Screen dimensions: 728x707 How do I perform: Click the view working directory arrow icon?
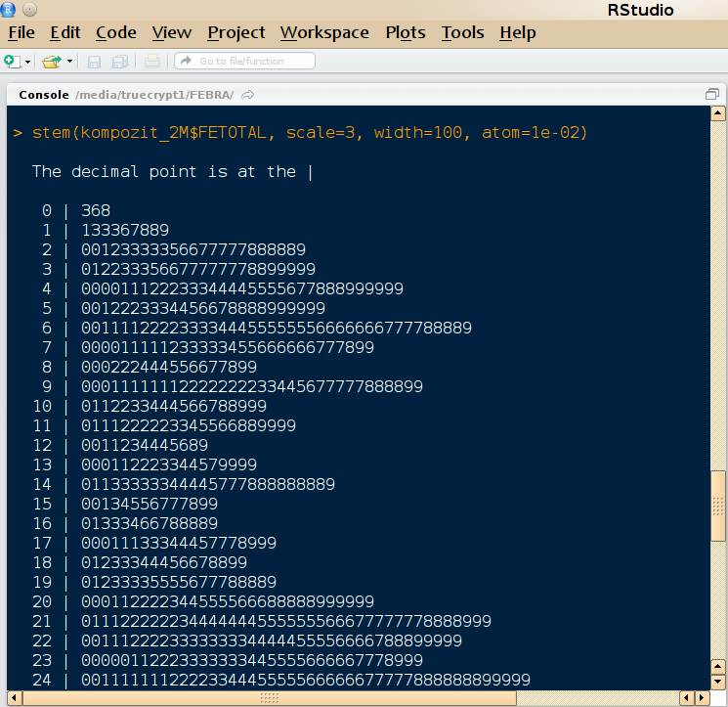pyautogui.click(x=248, y=95)
